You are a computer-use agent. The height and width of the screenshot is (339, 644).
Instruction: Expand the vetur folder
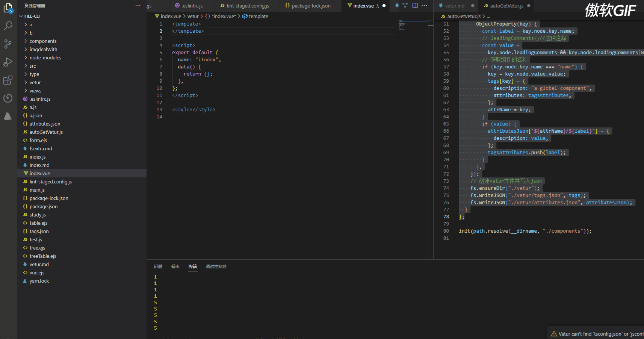click(35, 83)
